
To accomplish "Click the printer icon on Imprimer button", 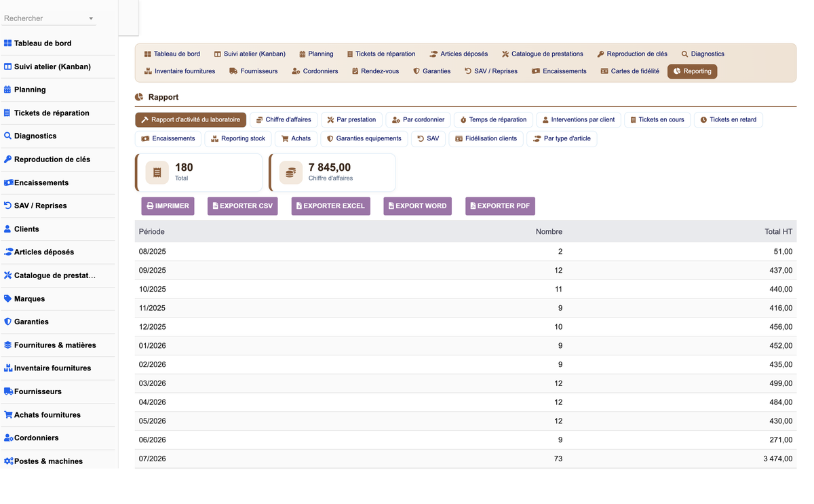I will [x=151, y=206].
